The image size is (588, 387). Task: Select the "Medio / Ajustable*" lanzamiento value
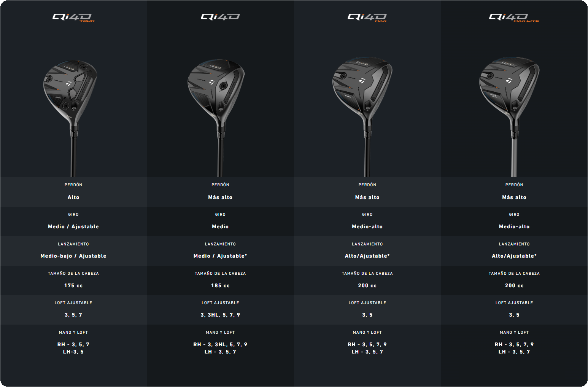pyautogui.click(x=220, y=256)
